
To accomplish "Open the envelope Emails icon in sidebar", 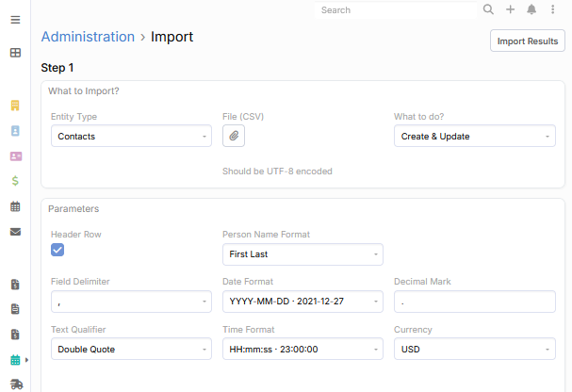I will pyautogui.click(x=15, y=231).
